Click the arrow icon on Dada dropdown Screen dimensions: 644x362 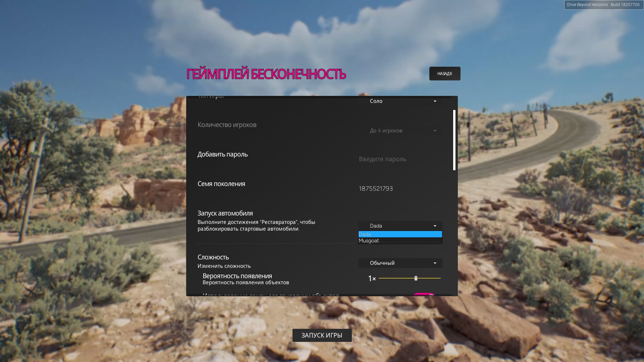(435, 226)
